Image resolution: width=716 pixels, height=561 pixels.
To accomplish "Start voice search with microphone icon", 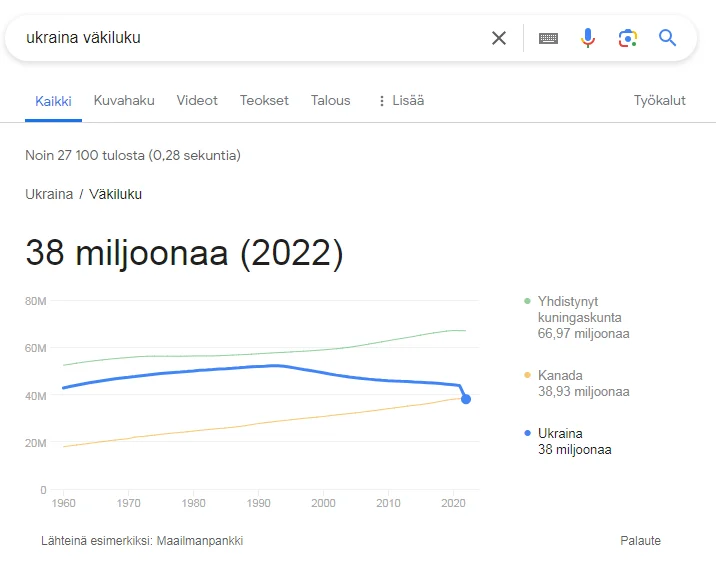I will coord(588,38).
